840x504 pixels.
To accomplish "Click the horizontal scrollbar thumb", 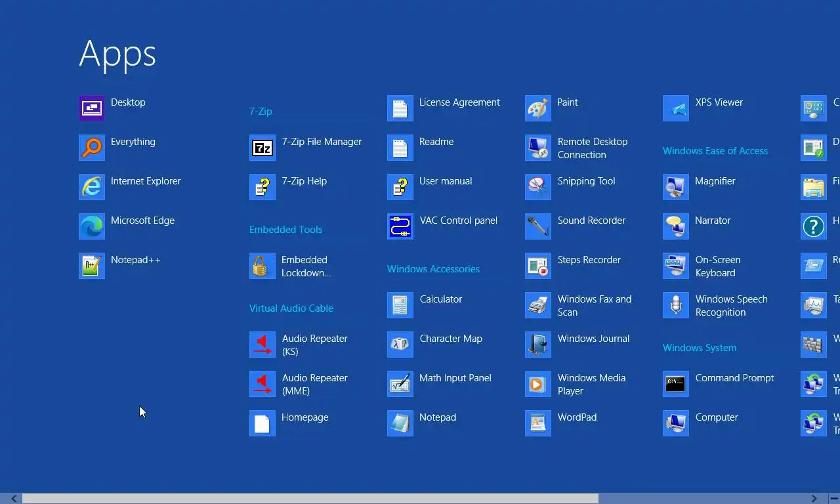I will [310, 499].
